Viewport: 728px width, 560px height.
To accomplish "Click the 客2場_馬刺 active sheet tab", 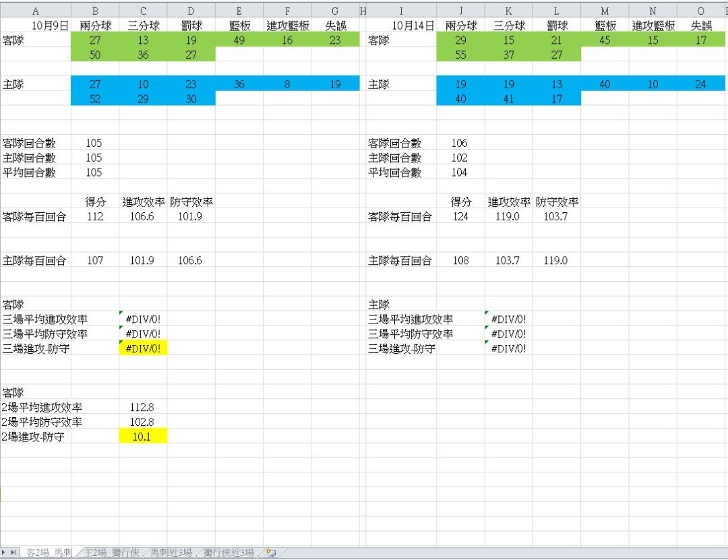I will [49, 553].
